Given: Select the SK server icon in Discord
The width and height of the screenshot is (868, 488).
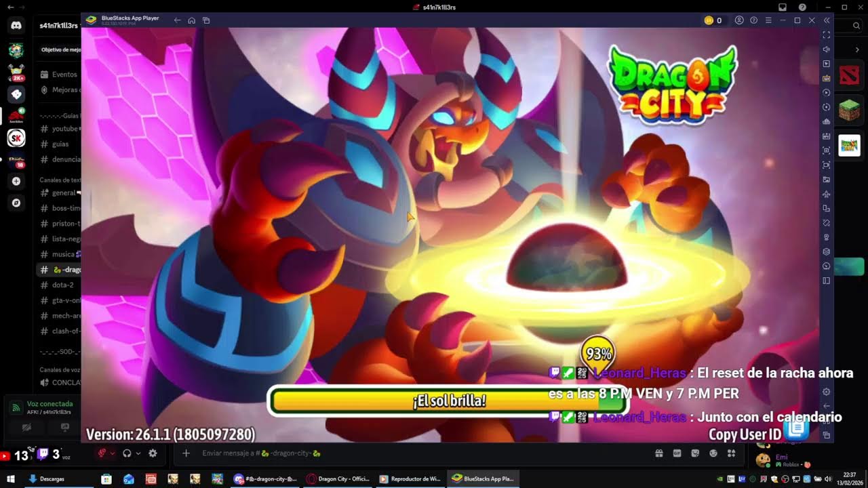Looking at the screenshot, I should [x=16, y=138].
